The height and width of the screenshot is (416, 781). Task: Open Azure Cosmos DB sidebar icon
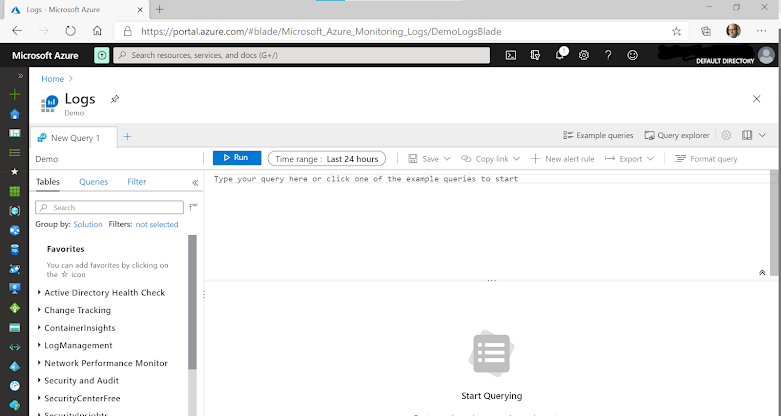(x=14, y=269)
